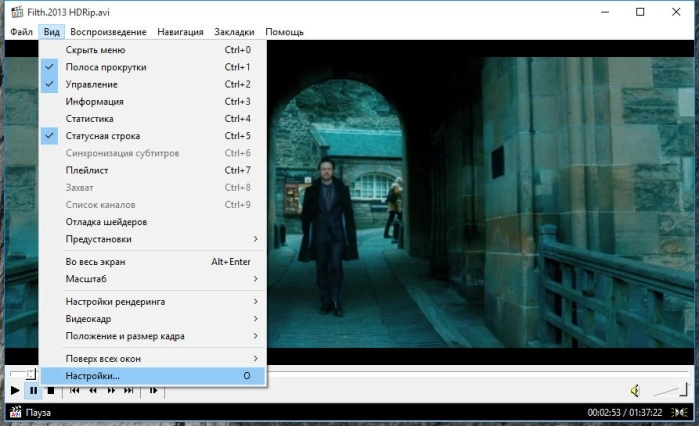This screenshot has width=699, height=426.
Task: Click the status bar audio channel icon
Action: tap(680, 413)
